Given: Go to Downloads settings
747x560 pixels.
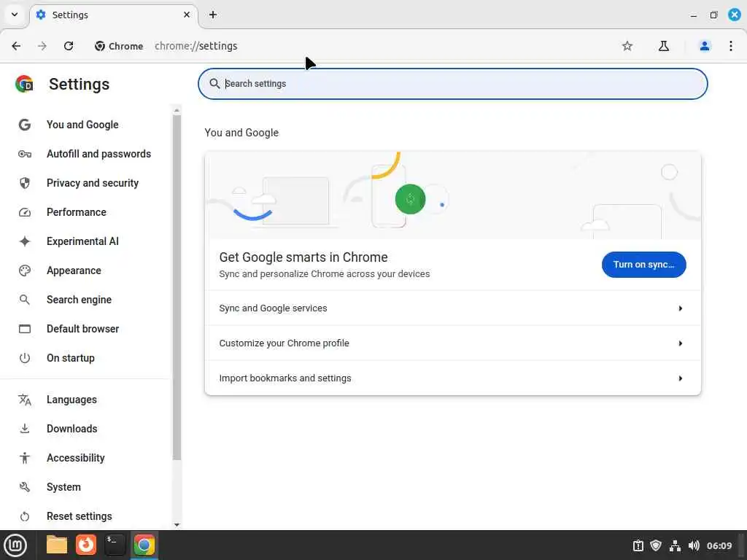Looking at the screenshot, I should [72, 429].
